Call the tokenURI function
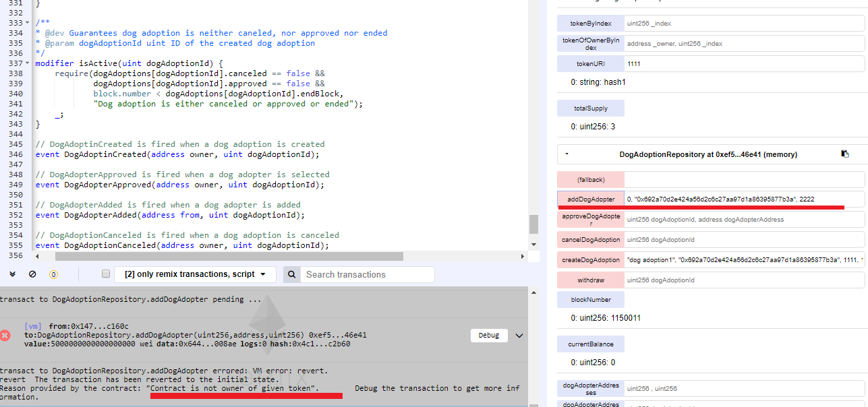This screenshot has width=868, height=407. [x=591, y=63]
